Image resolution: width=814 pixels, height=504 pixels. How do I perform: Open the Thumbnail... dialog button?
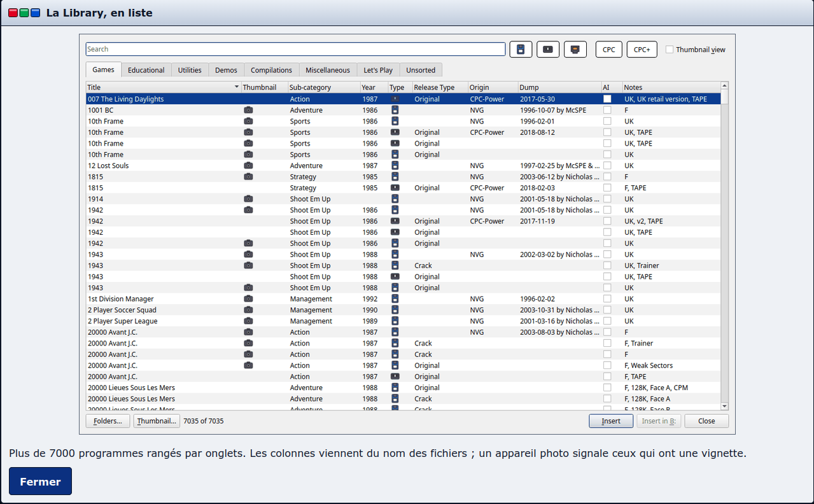(x=157, y=421)
